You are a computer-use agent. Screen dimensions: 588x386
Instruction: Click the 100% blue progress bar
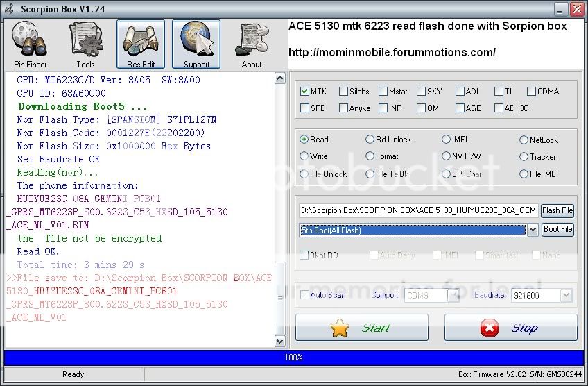[x=293, y=357]
